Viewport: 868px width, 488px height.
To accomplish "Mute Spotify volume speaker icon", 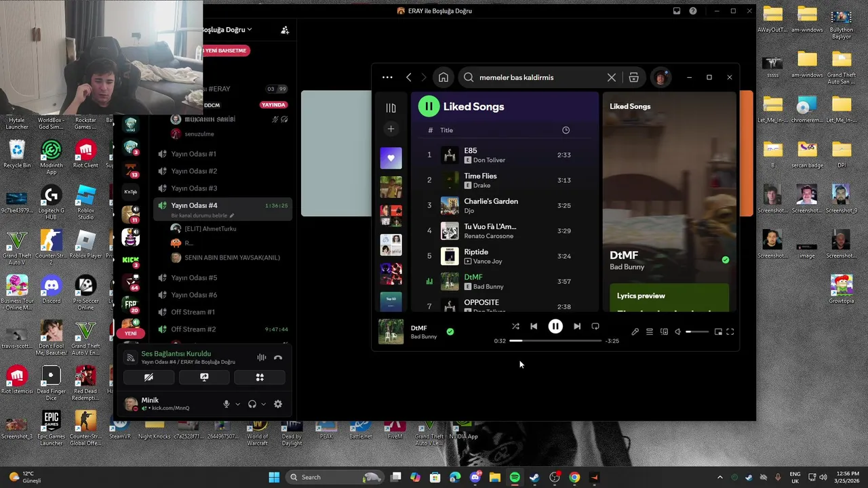I will coord(677,332).
